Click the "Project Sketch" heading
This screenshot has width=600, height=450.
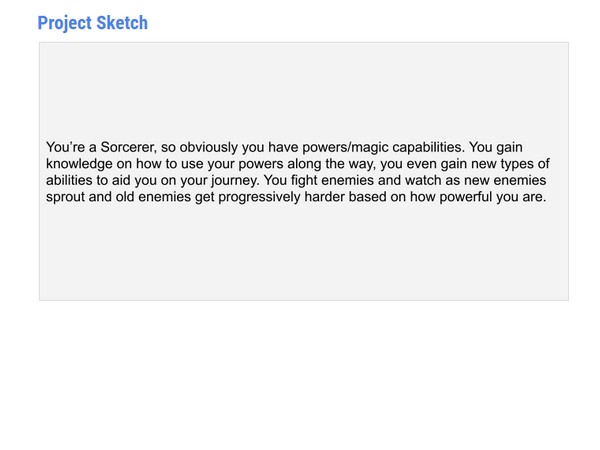(x=92, y=23)
